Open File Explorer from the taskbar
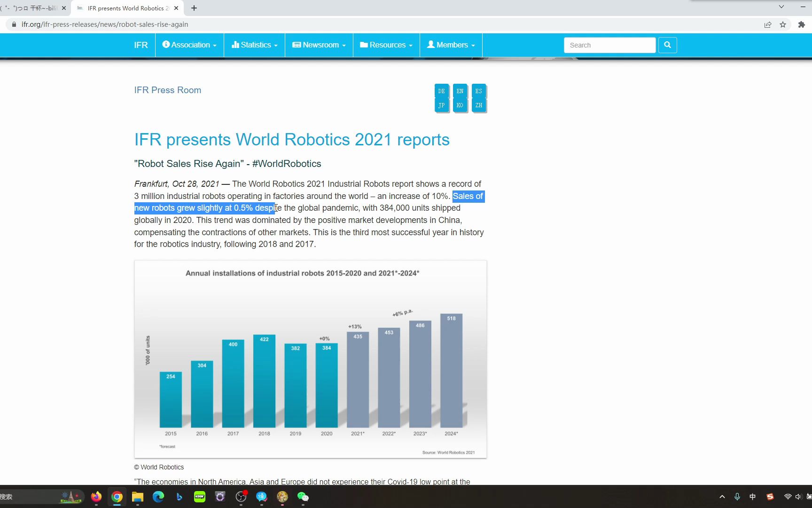 (138, 497)
